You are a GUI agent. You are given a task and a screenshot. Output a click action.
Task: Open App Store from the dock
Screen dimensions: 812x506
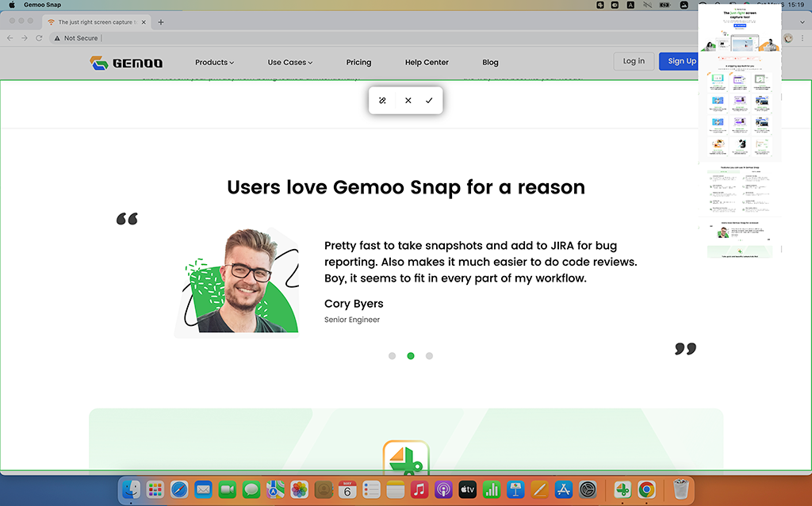564,489
